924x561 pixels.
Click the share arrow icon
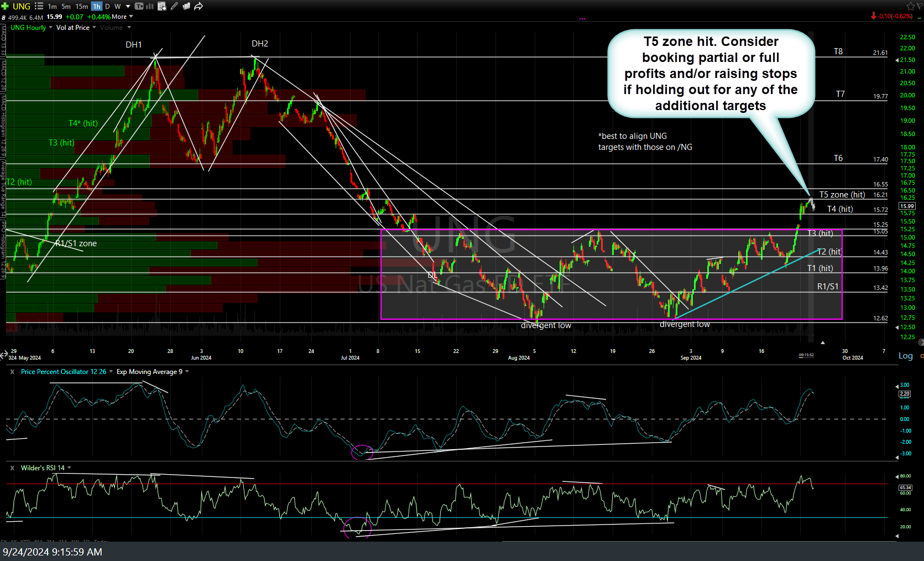click(199, 6)
